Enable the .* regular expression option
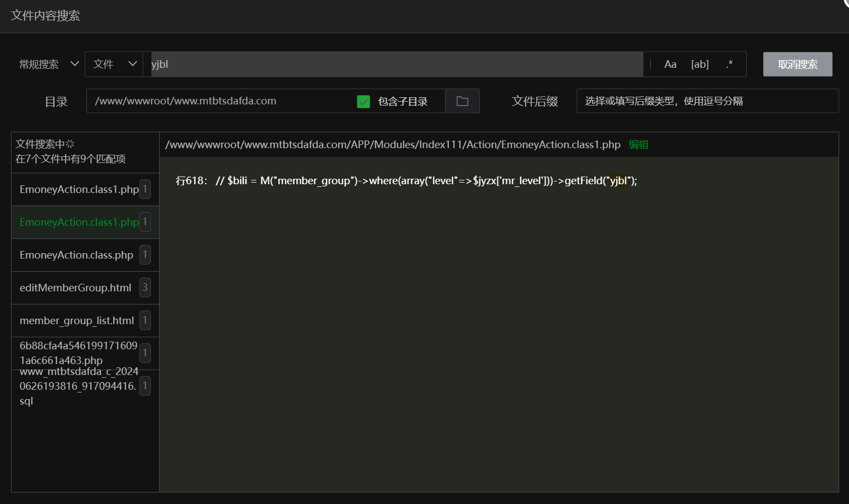The height and width of the screenshot is (504, 849). (729, 65)
